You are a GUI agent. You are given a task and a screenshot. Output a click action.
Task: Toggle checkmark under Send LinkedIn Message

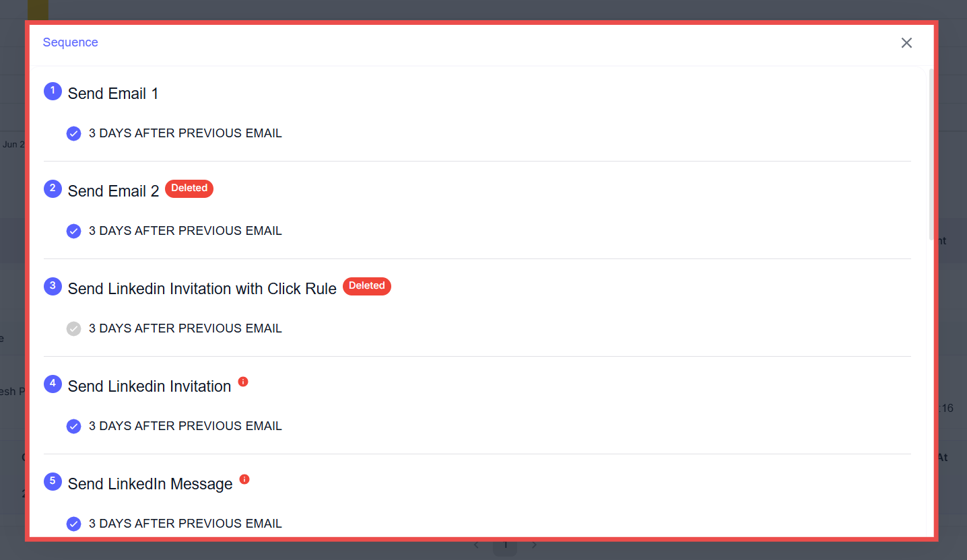[74, 524]
